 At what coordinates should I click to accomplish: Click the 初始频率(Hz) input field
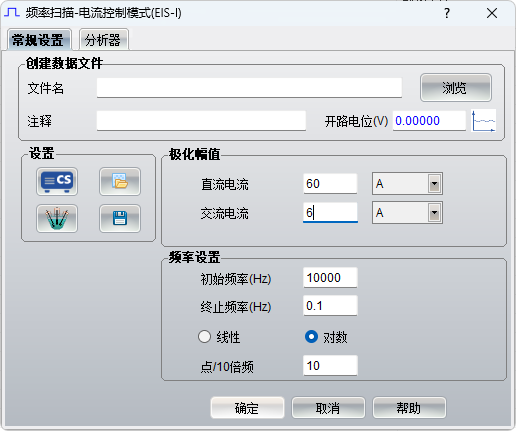(330, 277)
